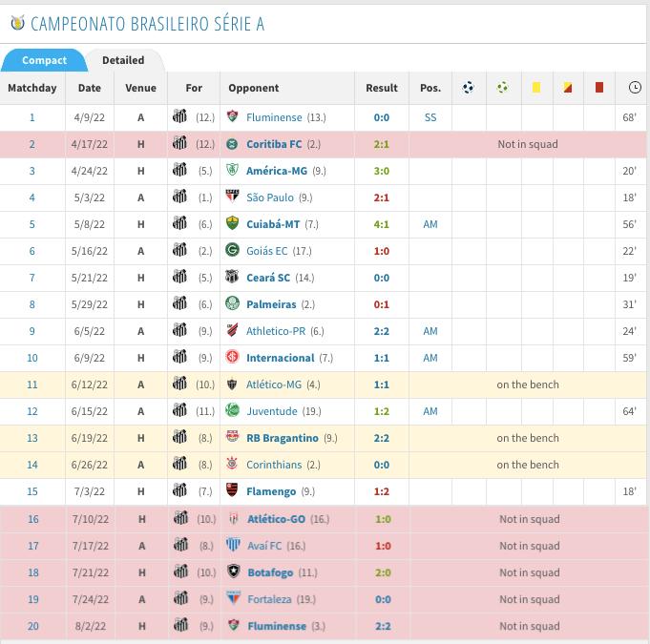Click the yellow card column icon
650x644 pixels.
point(536,88)
